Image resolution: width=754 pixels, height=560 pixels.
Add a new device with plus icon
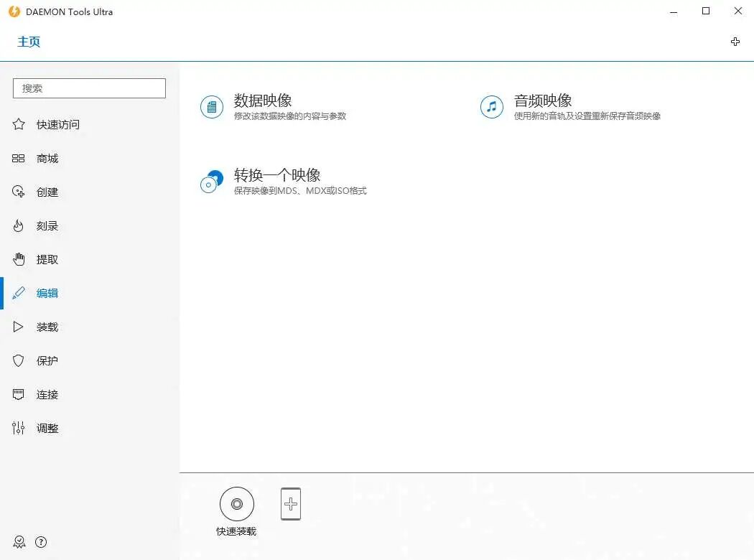click(291, 504)
